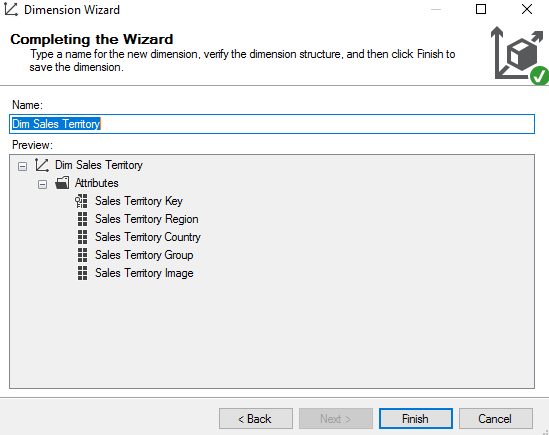
Task: Click Finish to save the dimension
Action: tap(416, 419)
